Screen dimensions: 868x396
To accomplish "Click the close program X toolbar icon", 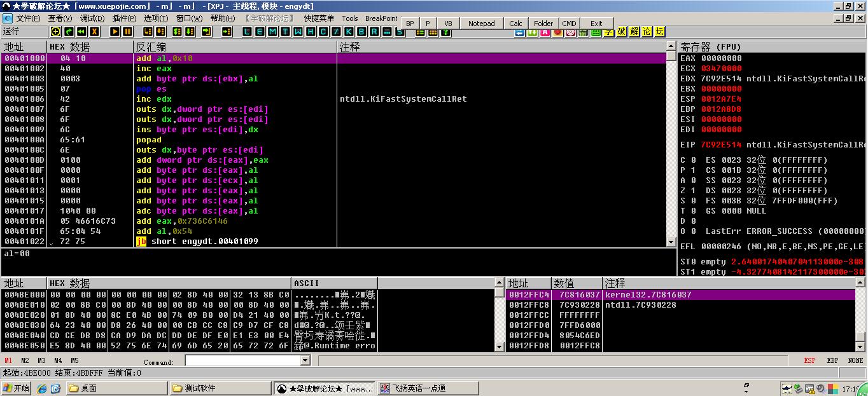I will [x=94, y=31].
